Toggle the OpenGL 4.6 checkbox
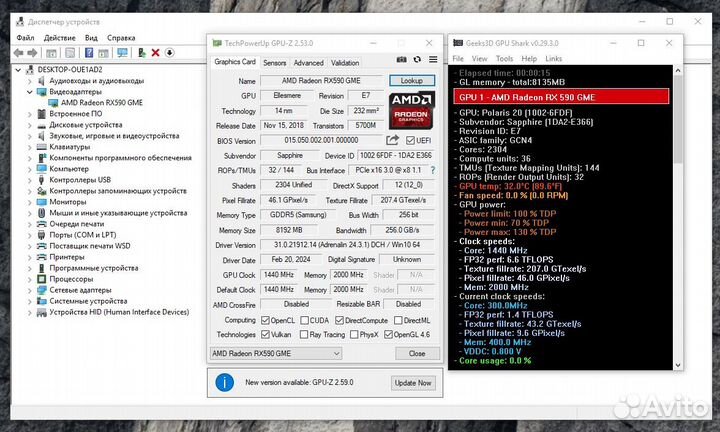Image resolution: width=720 pixels, height=432 pixels. [388, 334]
